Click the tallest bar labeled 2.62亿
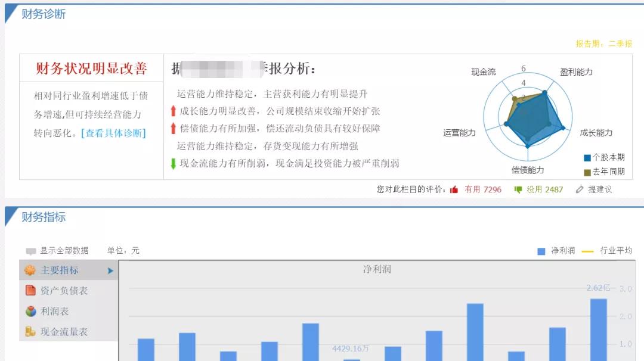This screenshot has height=361, width=644. 599,328
